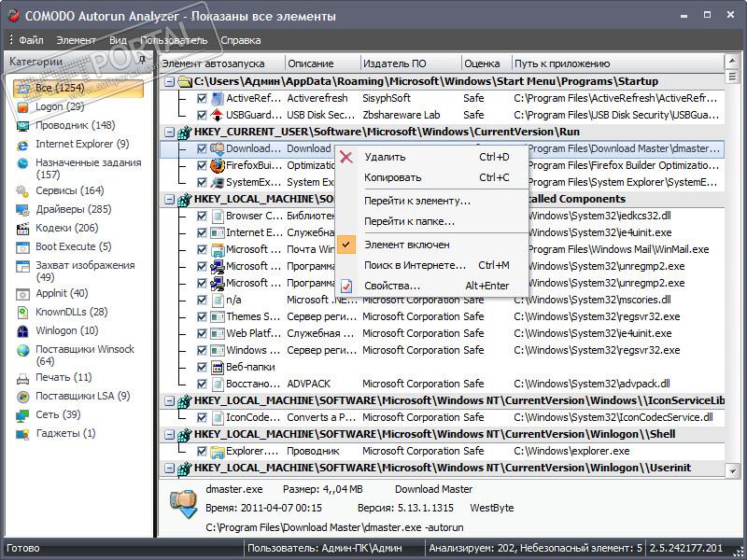Open Свойства... from context menu
Image resolution: width=747 pixels, height=560 pixels.
tap(431, 286)
